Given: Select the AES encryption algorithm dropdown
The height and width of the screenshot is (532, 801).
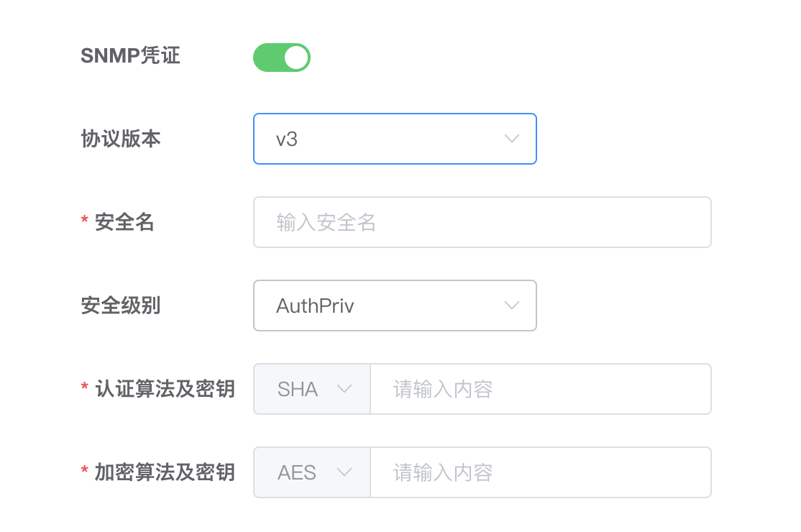Looking at the screenshot, I should (x=312, y=472).
